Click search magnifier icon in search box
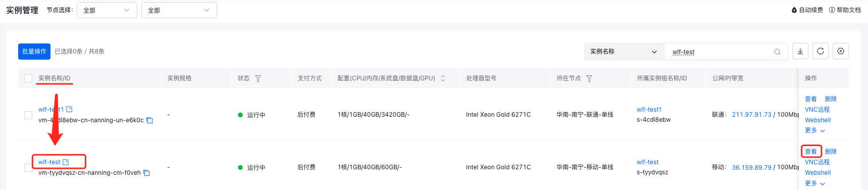 click(778, 52)
